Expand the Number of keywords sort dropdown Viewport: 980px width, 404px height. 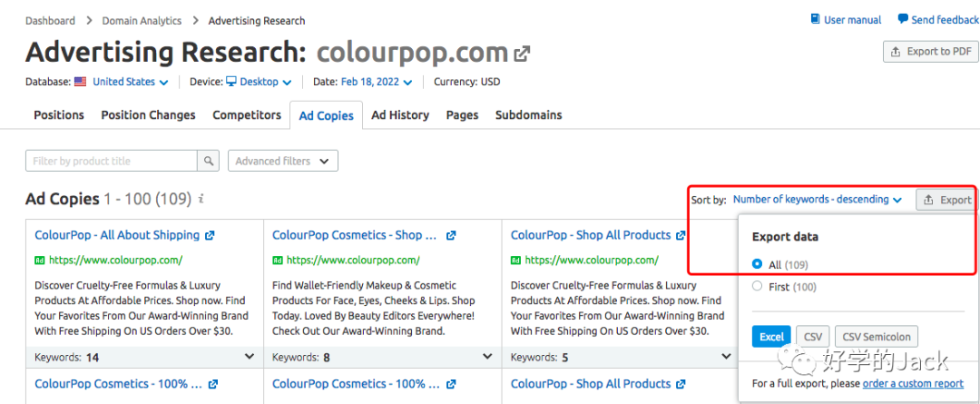point(817,200)
